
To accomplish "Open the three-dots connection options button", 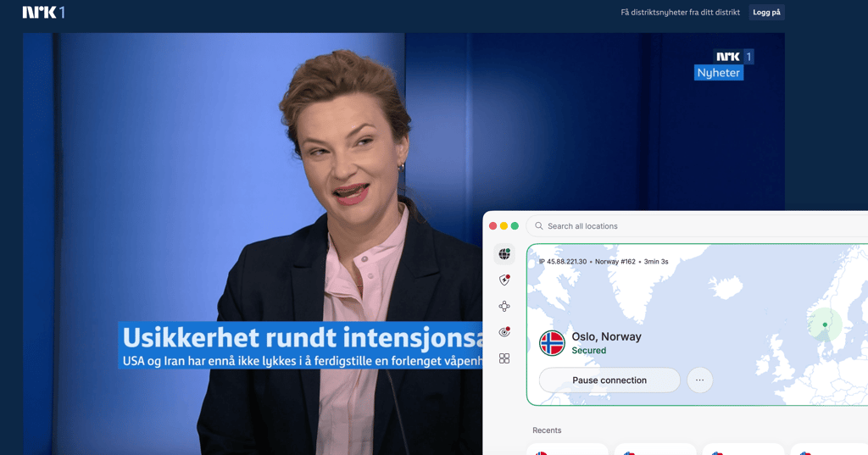I will [699, 380].
